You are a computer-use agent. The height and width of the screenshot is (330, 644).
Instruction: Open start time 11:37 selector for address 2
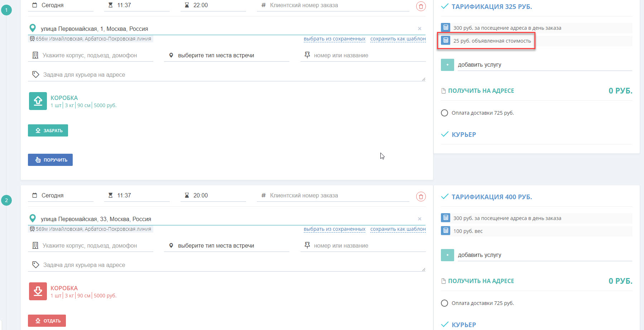[137, 196]
